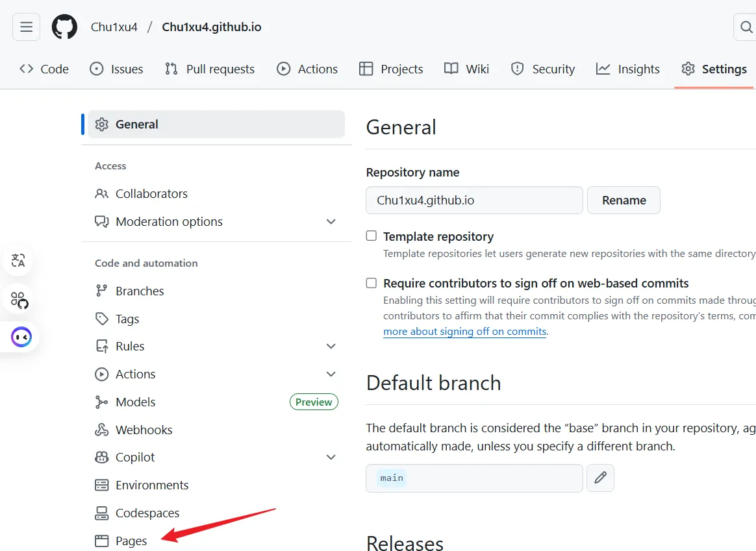756x551 pixels.
Task: Open the hamburger navigation menu
Action: coord(26,27)
